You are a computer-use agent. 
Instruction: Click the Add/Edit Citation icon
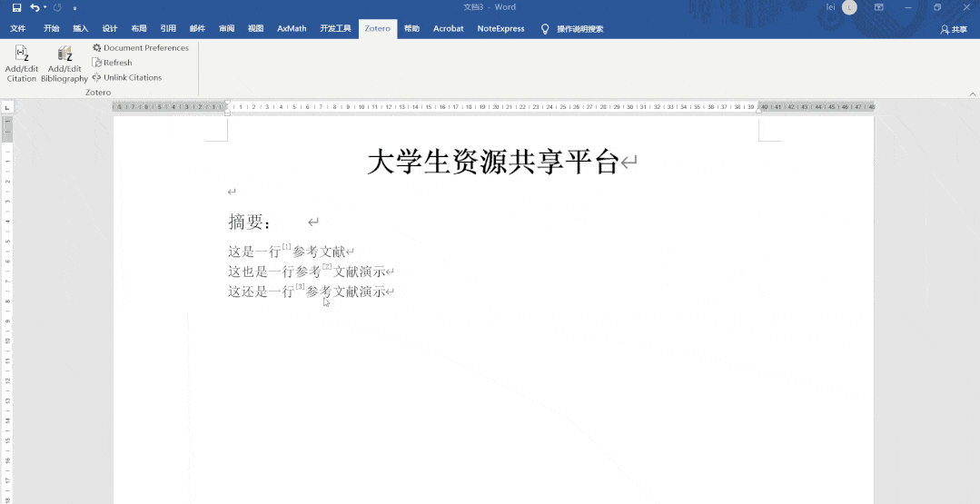pos(21,54)
